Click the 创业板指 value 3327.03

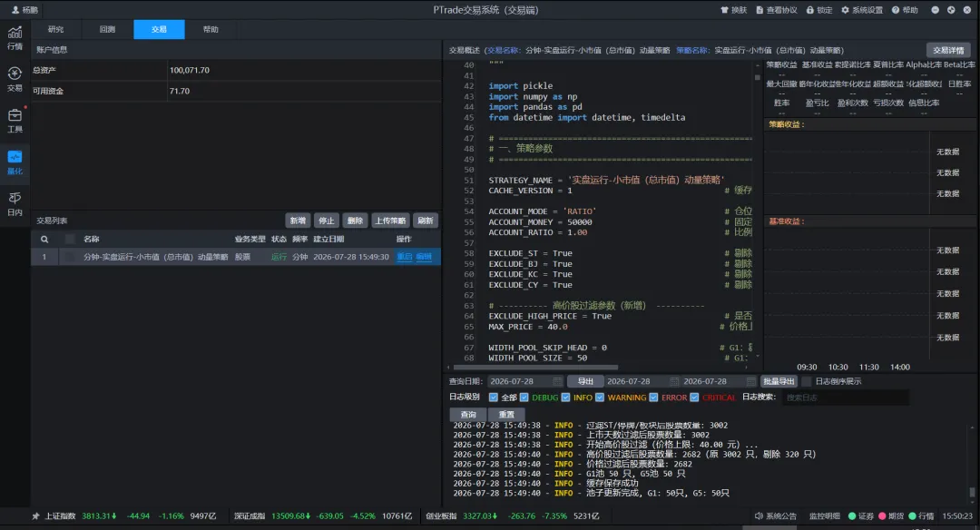click(479, 516)
